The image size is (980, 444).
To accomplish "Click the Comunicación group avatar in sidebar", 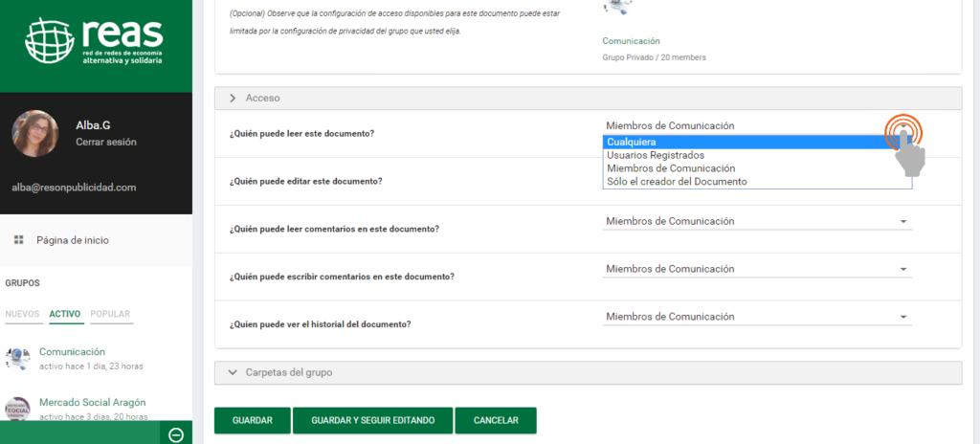I will click(18, 358).
